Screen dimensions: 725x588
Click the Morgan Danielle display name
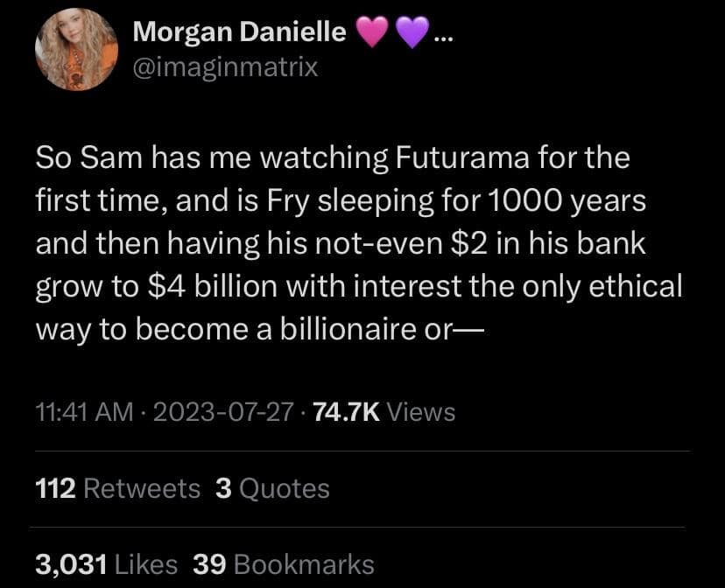coord(239,33)
